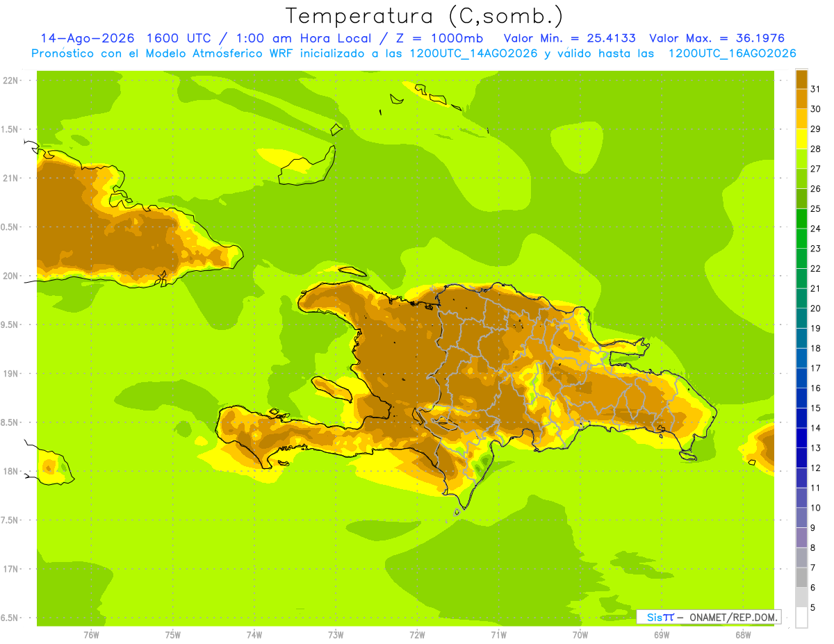The width and height of the screenshot is (834, 644).
Task: Click the legend value label "28"
Action: tap(816, 148)
